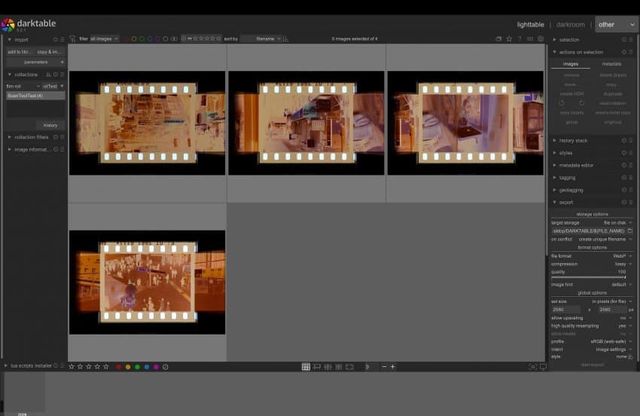640x416 pixels.
Task: Switch to the darkroom view
Action: 570,24
